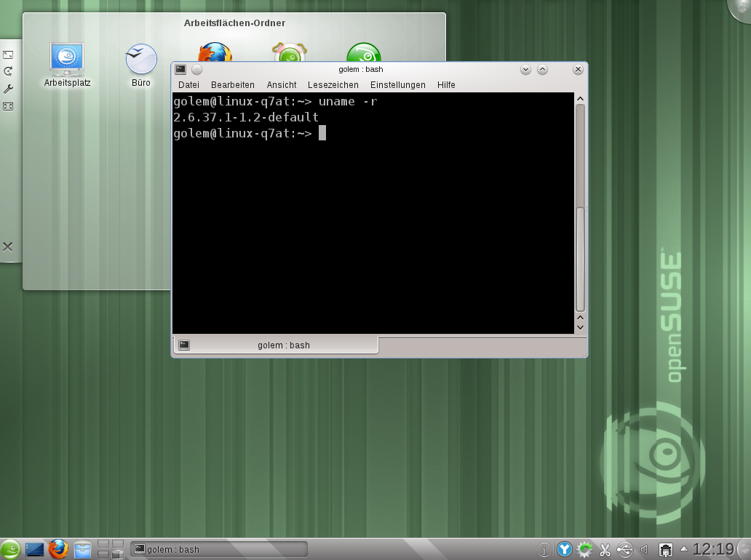Open the device notifier icon near the clock
This screenshot has width=751, height=560.
pos(624,549)
